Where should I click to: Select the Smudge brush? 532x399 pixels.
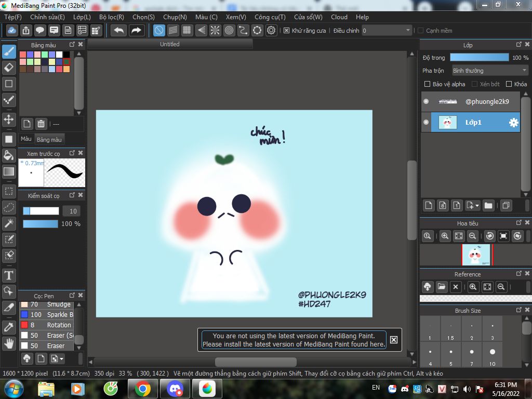(47, 304)
